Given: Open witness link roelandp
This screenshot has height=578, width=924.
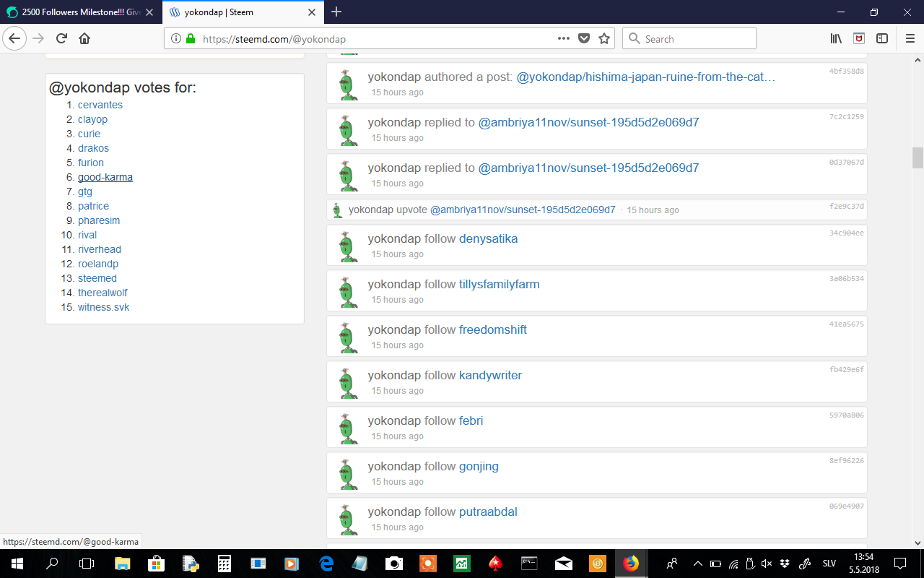Looking at the screenshot, I should 98,264.
